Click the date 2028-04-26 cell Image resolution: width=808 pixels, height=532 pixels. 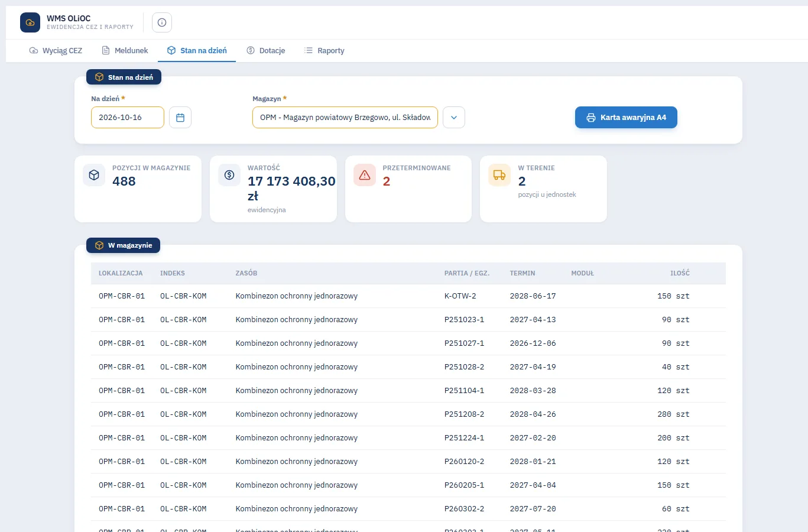[533, 414]
